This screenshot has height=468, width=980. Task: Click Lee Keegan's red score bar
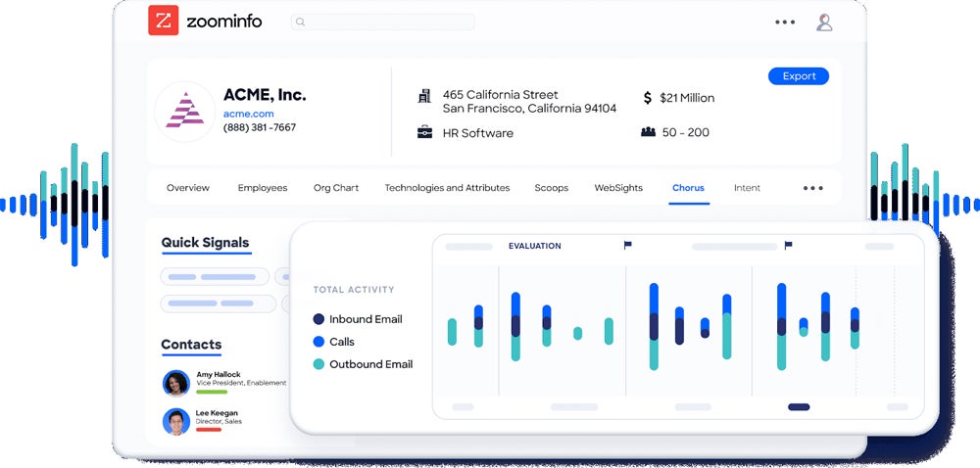(x=209, y=429)
